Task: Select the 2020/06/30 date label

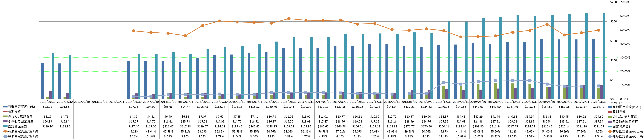Action: point(547,102)
